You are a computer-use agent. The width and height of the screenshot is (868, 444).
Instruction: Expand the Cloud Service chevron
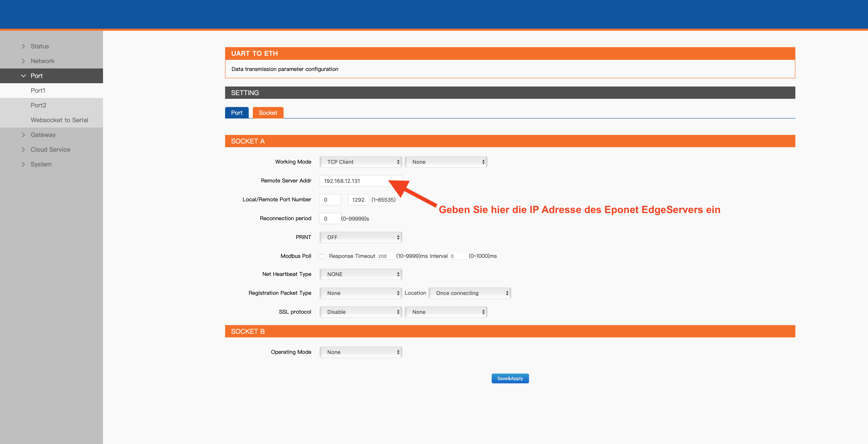click(x=23, y=150)
